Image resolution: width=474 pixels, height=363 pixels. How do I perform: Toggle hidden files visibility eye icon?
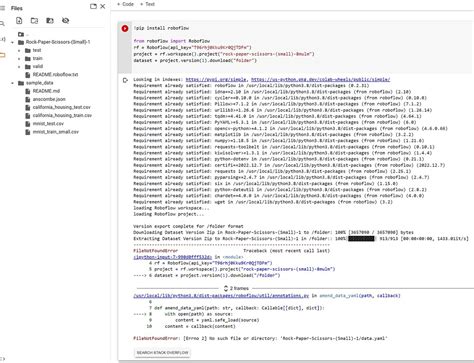65,21
